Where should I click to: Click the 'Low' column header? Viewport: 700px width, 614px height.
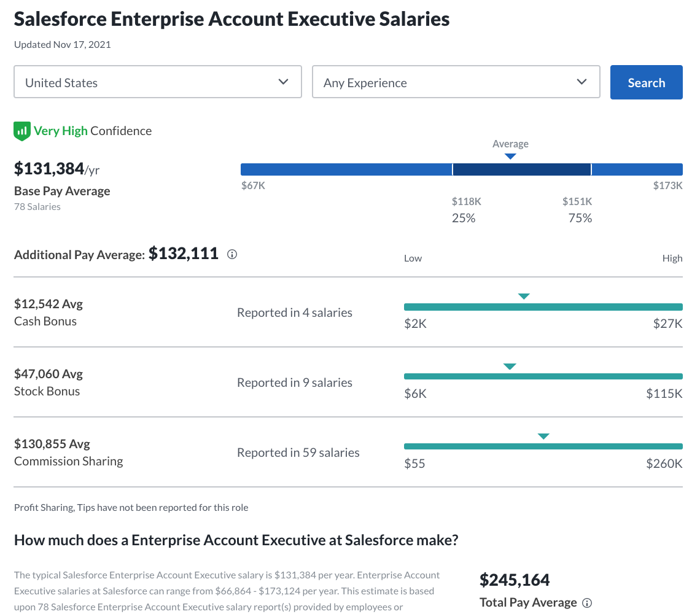coord(413,258)
